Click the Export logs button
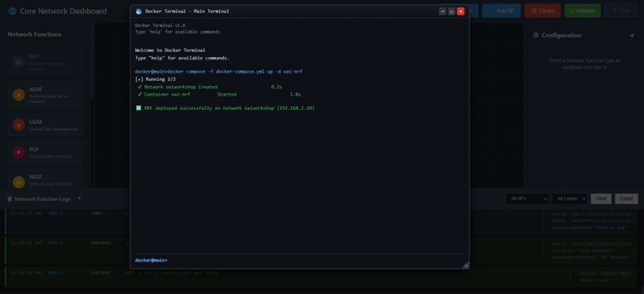The height and width of the screenshot is (294, 644). tap(627, 199)
